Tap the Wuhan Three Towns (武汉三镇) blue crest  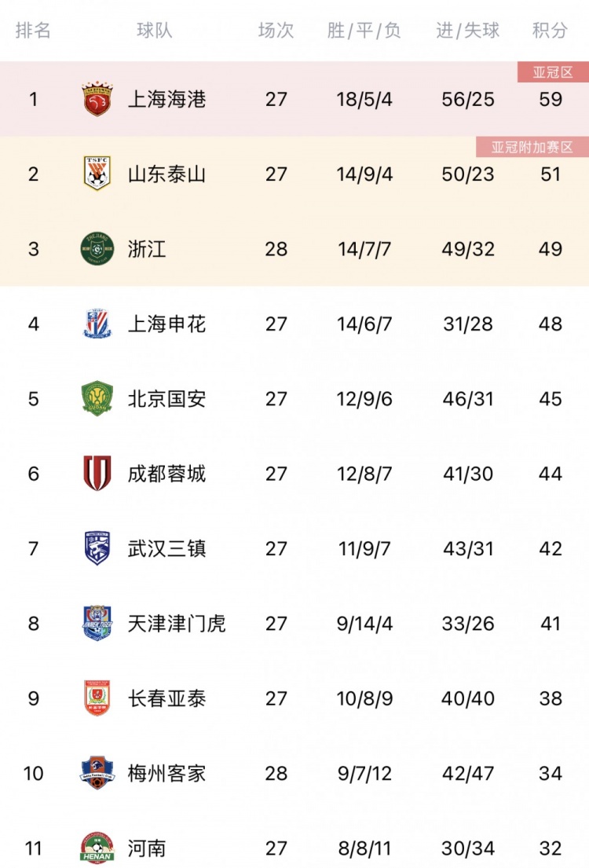pyautogui.click(x=97, y=548)
